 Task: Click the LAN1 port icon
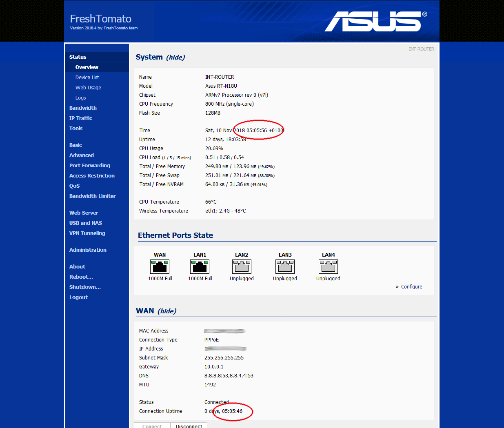click(x=200, y=267)
